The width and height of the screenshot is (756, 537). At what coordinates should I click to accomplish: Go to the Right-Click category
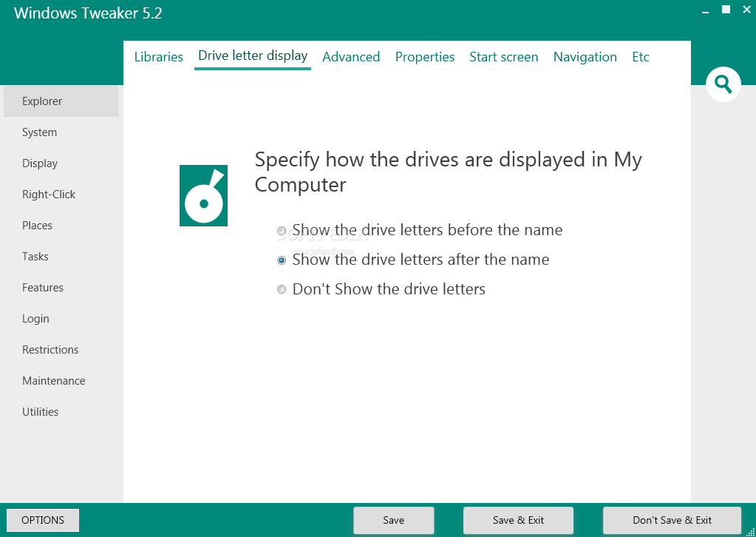click(61, 195)
